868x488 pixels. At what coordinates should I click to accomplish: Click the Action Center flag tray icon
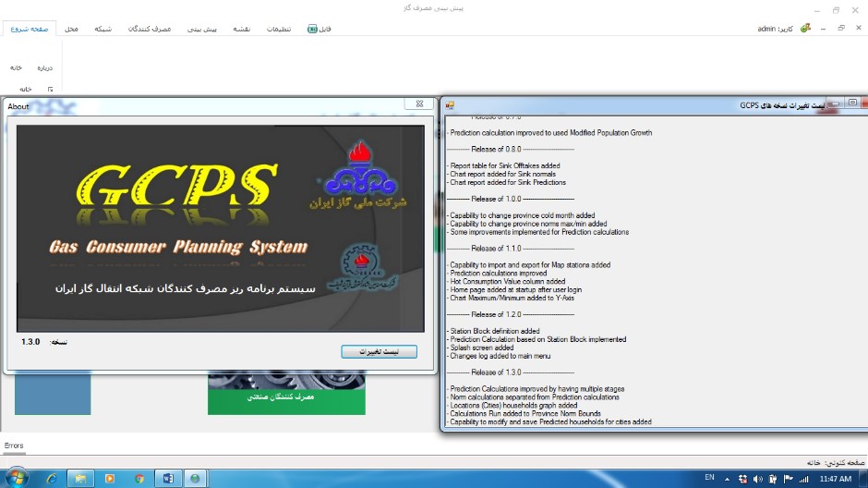pyautogui.click(x=789, y=479)
